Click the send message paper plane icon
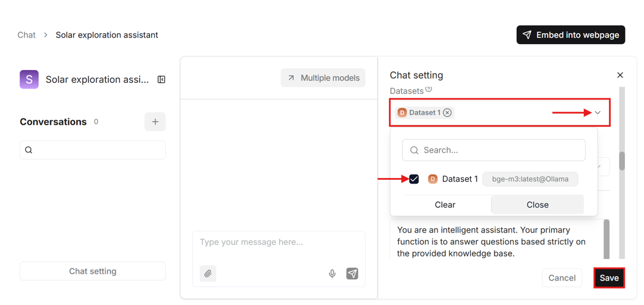This screenshot has width=644, height=305. 352,274
